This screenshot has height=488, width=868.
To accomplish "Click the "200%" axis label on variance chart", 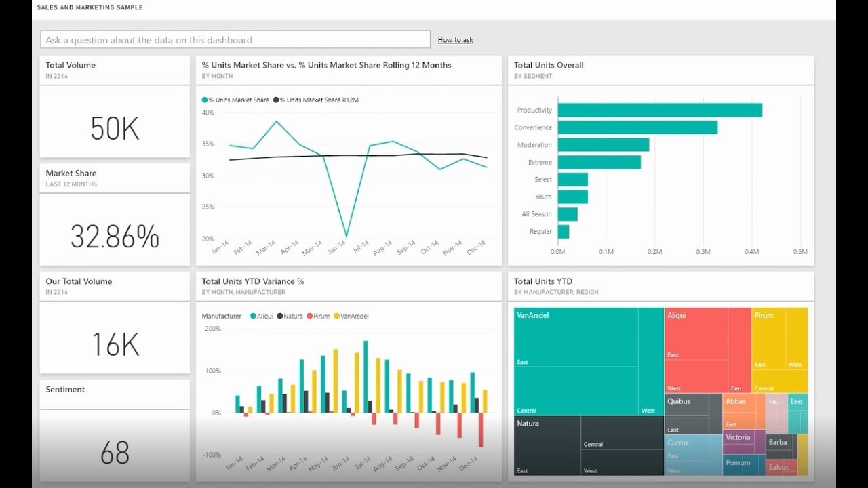I will pyautogui.click(x=212, y=329).
